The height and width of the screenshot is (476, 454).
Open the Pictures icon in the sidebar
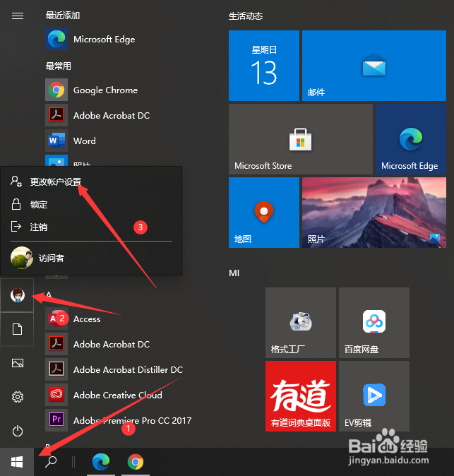pyautogui.click(x=17, y=363)
